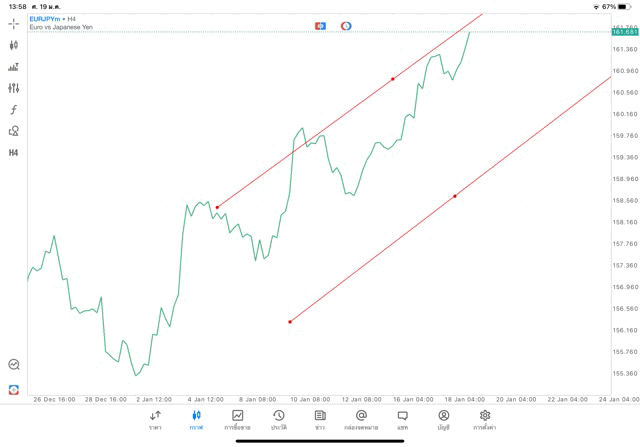Open chart settings sliders icon
The height and width of the screenshot is (447, 640).
(x=13, y=88)
